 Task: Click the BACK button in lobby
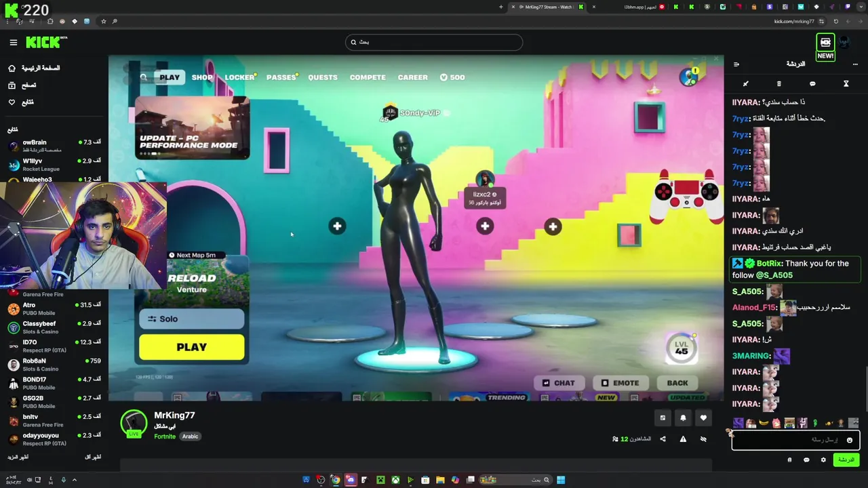point(677,383)
